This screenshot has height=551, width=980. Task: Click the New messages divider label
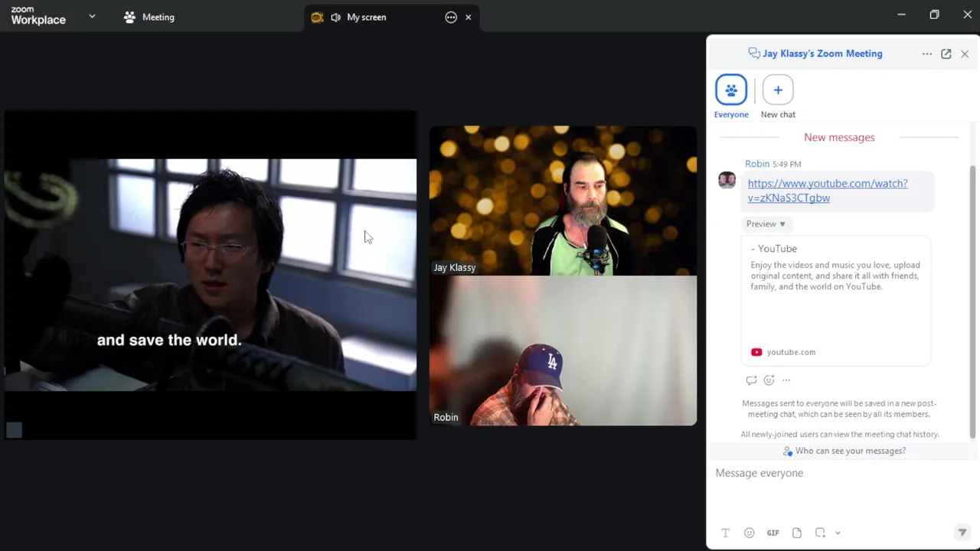point(839,137)
